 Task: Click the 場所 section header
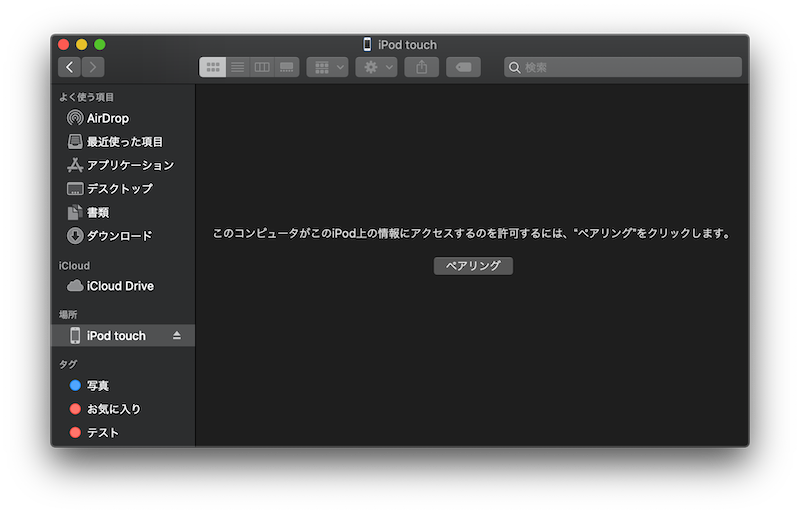pyautogui.click(x=68, y=314)
